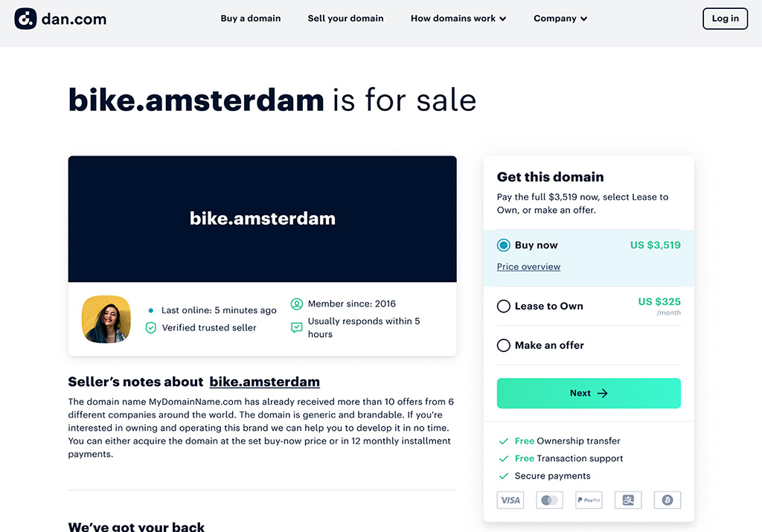
Task: Click the Mastercard payment icon
Action: [550, 500]
